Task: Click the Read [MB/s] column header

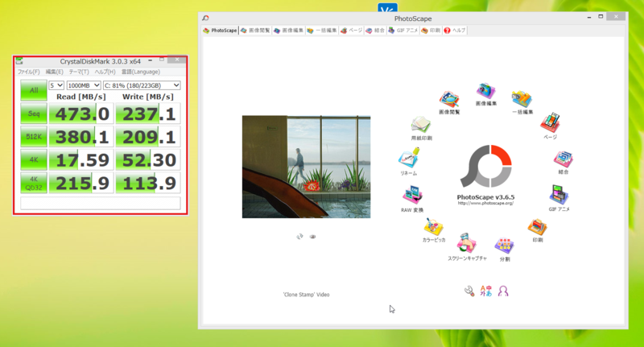Action: click(x=81, y=97)
